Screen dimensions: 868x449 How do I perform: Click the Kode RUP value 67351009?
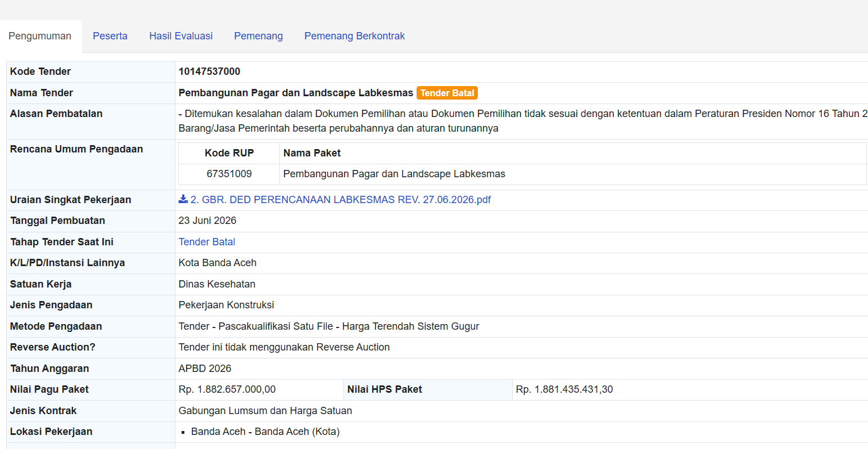tap(229, 174)
